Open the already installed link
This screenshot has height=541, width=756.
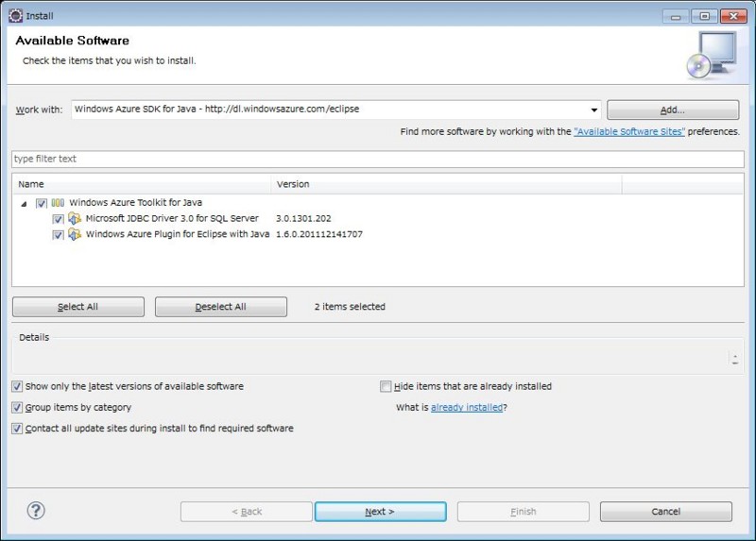point(467,408)
